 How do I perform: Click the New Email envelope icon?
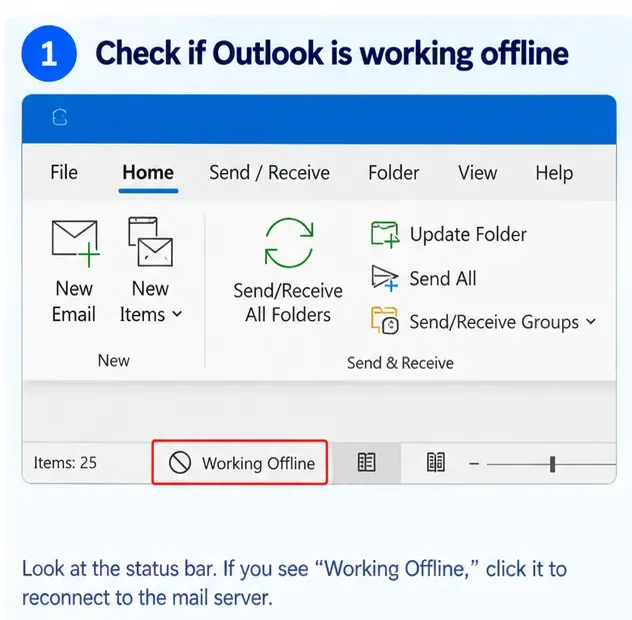pos(75,243)
